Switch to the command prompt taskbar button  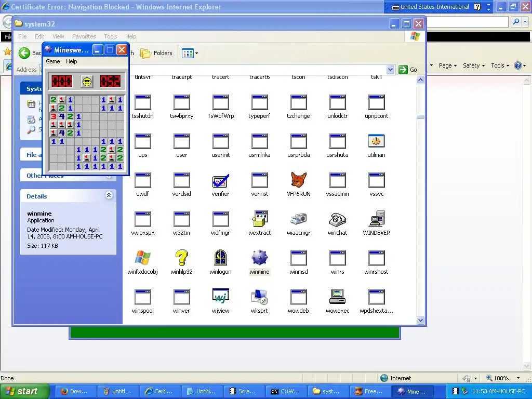[286, 391]
